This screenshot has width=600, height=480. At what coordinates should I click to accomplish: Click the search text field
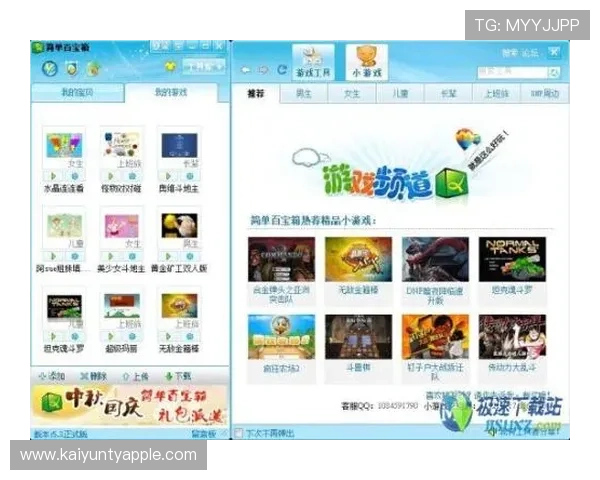pyautogui.click(x=512, y=72)
